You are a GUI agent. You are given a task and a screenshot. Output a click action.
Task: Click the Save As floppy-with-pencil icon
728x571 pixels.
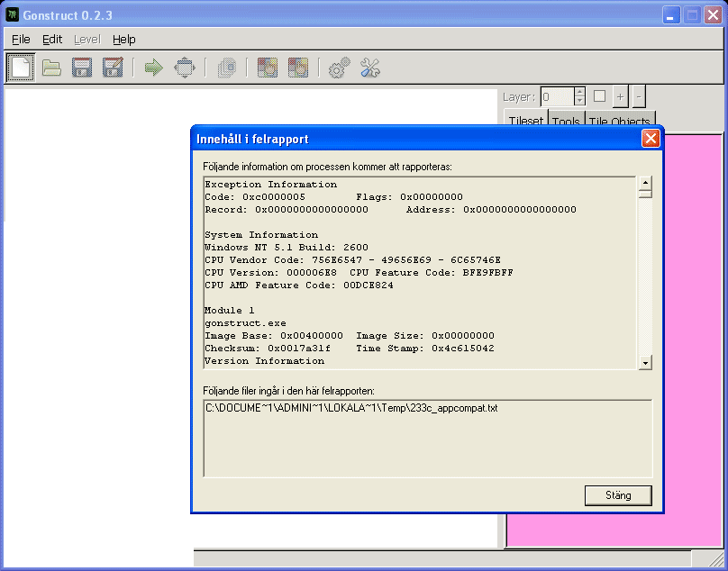click(113, 68)
